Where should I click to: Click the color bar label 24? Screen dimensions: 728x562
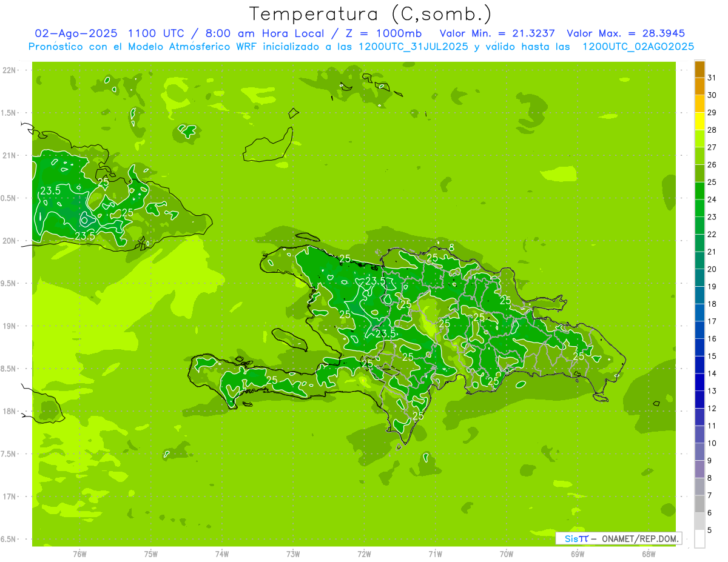coord(712,199)
